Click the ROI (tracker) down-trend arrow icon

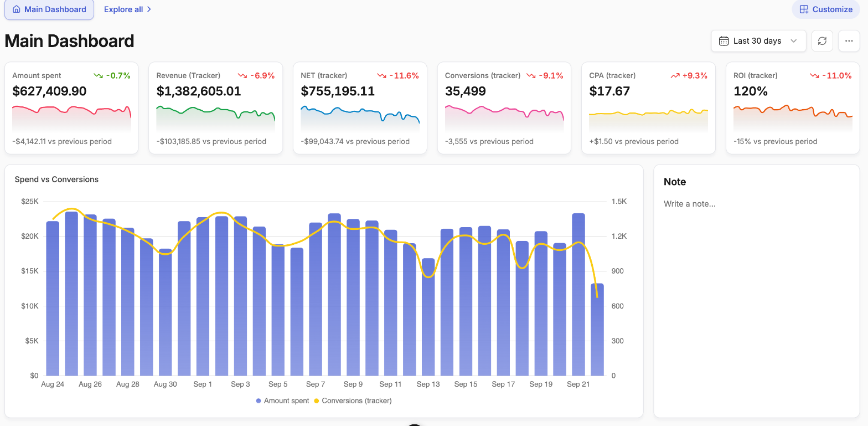click(814, 75)
